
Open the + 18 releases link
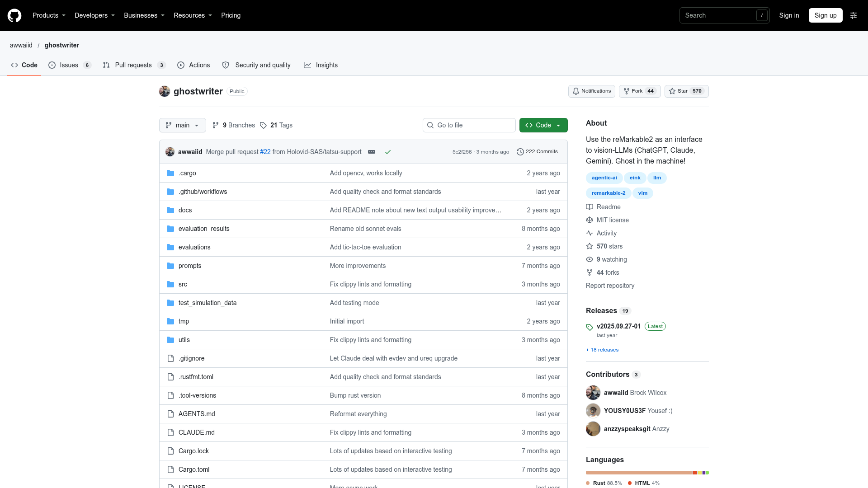point(602,350)
